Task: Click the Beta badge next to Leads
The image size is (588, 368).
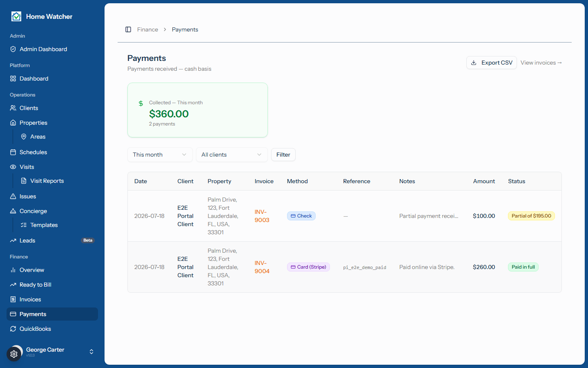Action: pyautogui.click(x=88, y=240)
